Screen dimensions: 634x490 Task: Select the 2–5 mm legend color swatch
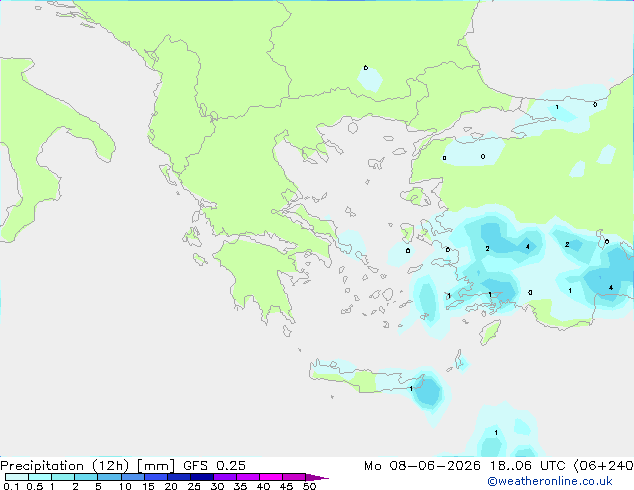coord(86,477)
